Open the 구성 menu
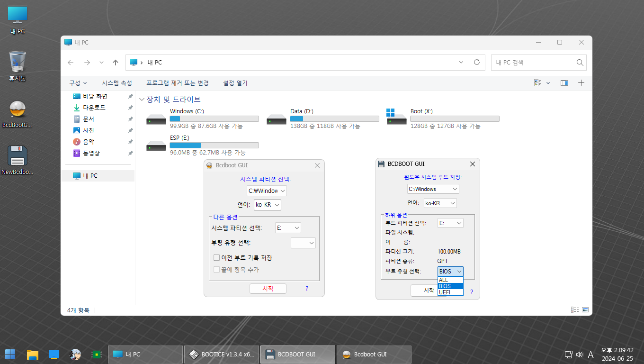The width and height of the screenshot is (644, 364). (78, 83)
